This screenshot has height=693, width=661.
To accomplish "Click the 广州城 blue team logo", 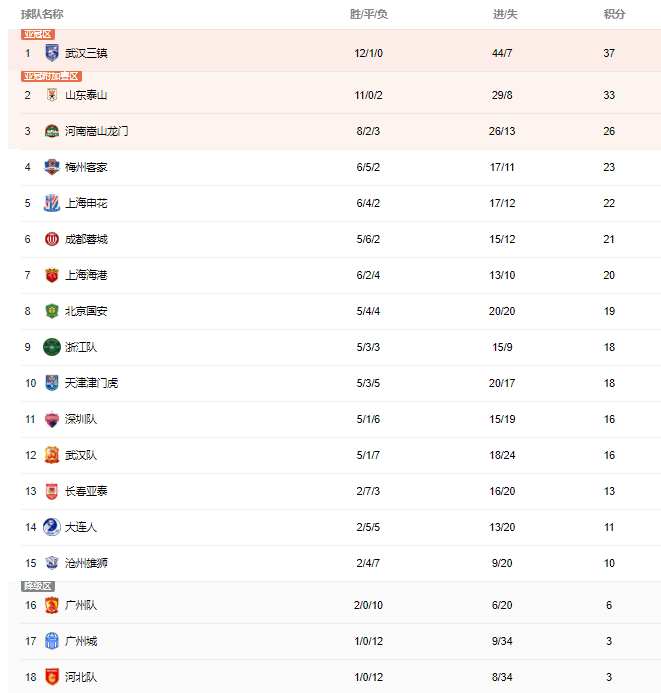I will click(x=52, y=641).
